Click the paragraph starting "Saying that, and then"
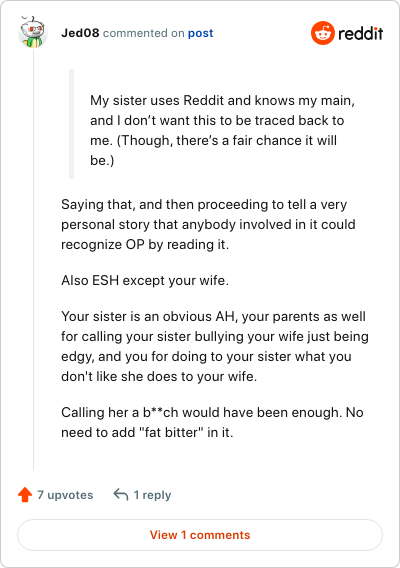Image resolution: width=400 pixels, height=568 pixels. [208, 224]
